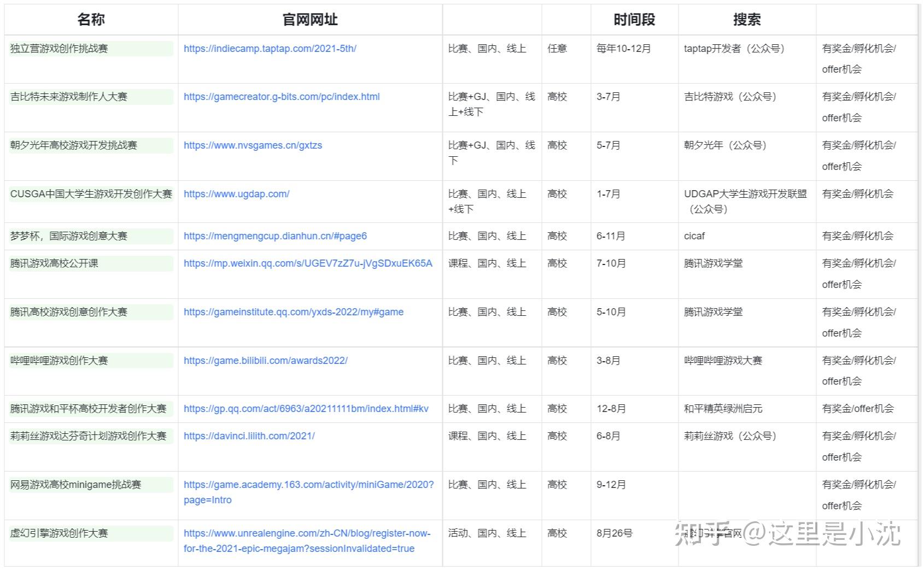Screen dimensions: 924x571
Task: Open the game.academy.163.com miniGame link
Action: pos(308,492)
